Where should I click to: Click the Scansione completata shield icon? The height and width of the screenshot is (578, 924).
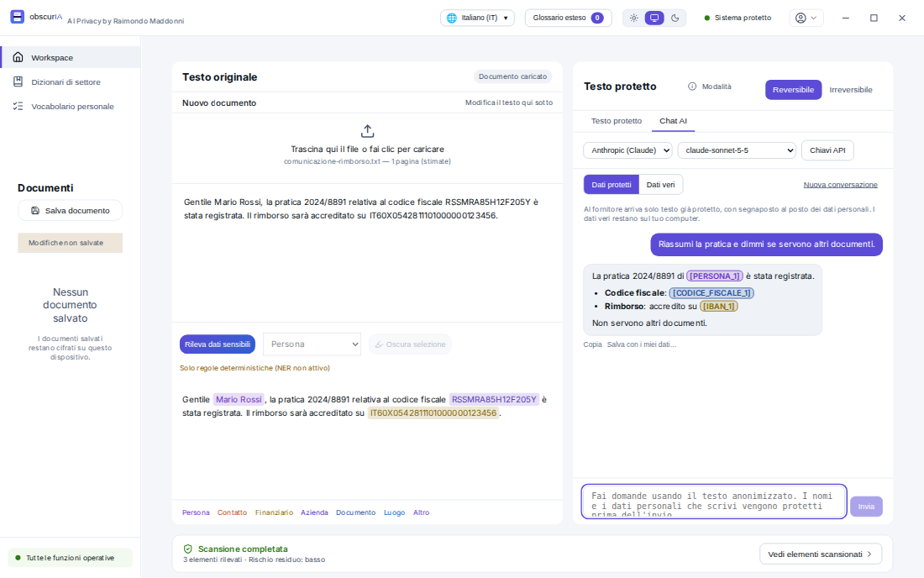[188, 549]
